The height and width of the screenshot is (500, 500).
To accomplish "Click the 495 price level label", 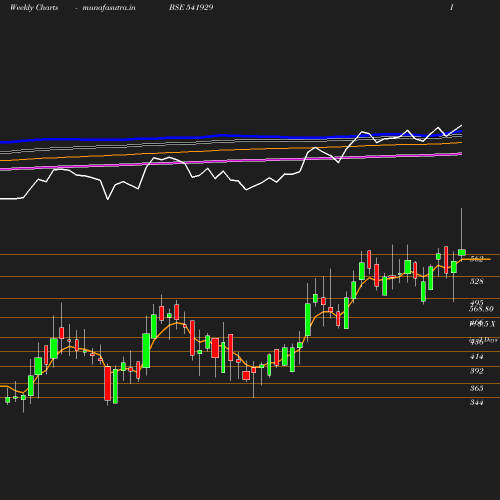I will pyautogui.click(x=477, y=303).
